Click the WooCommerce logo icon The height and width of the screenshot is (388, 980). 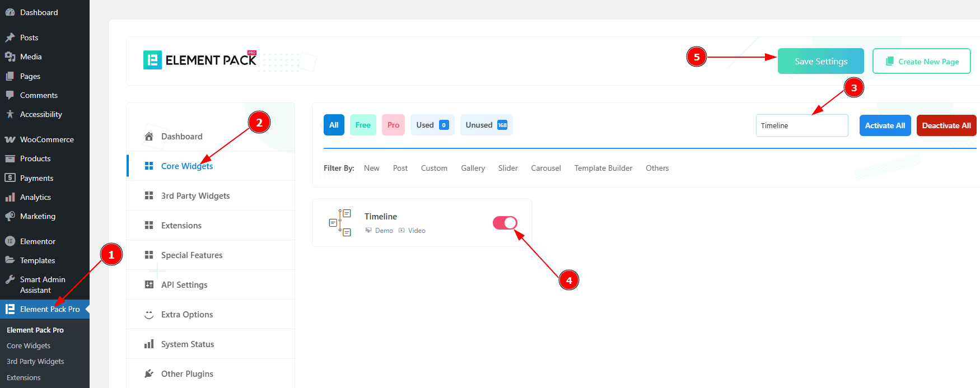click(x=10, y=139)
